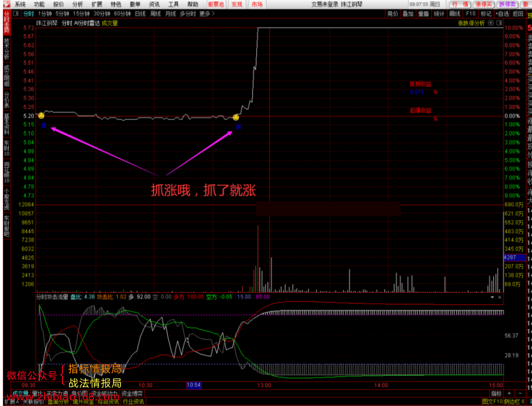This screenshot has width=532, height=406.
Task: Click the 股票池 button
Action: click(216, 5)
